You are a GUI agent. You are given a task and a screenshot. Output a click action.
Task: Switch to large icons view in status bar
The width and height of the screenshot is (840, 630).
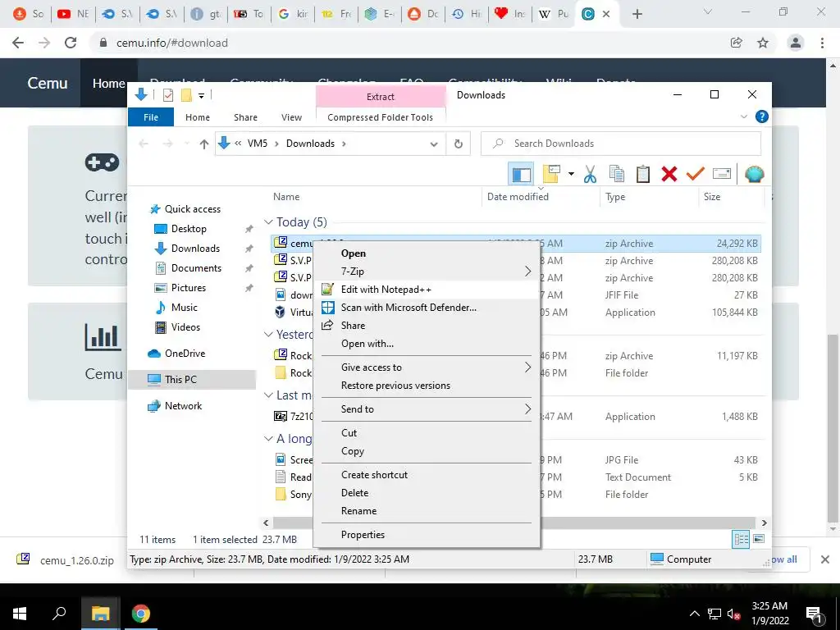coord(759,539)
